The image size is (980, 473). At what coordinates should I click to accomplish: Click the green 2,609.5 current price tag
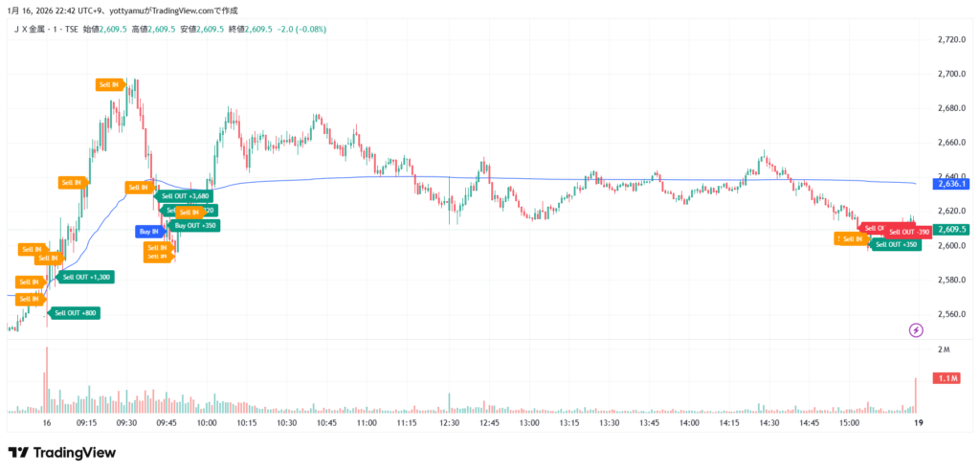pos(952,230)
